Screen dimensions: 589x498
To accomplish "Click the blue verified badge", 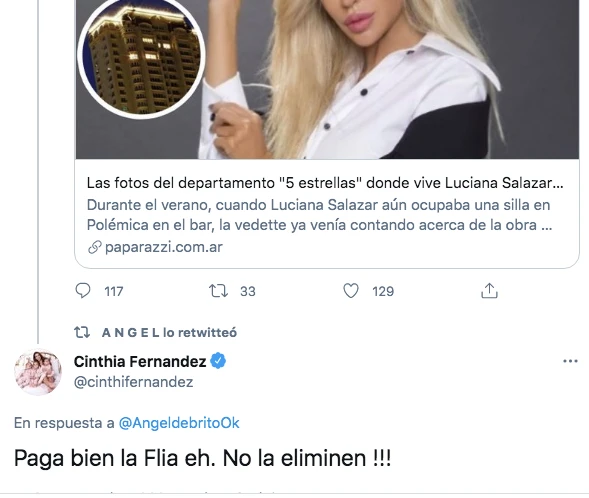I will coord(218,361).
